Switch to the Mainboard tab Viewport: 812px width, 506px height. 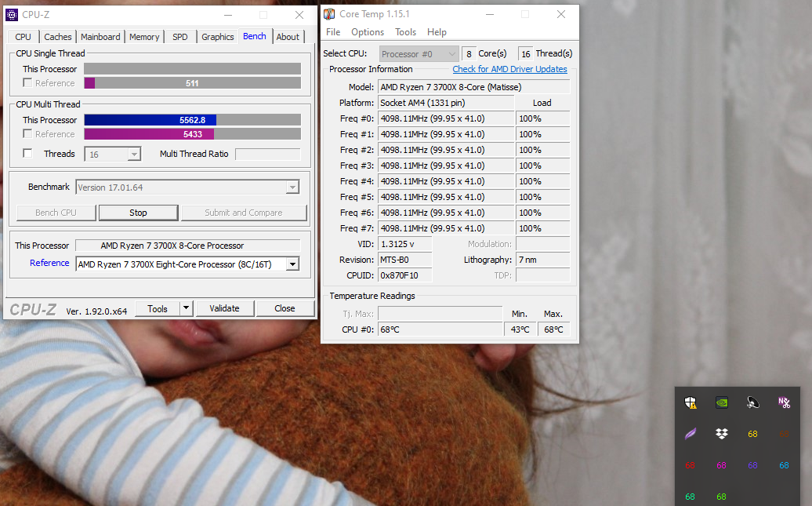(100, 37)
